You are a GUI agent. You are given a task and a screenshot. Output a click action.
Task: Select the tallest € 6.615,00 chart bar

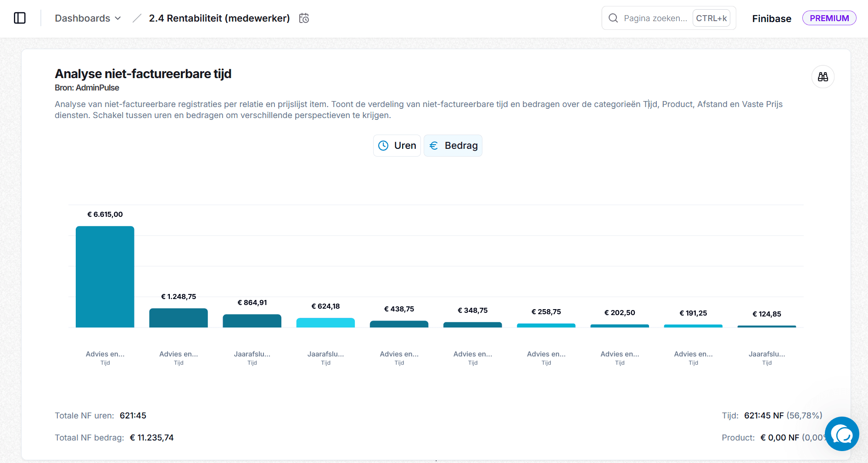tap(105, 276)
